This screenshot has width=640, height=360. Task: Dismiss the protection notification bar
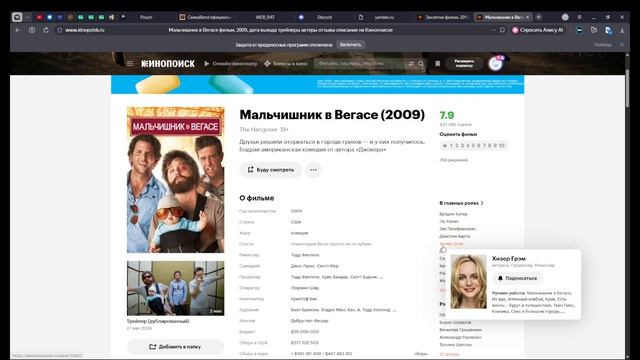pyautogui.click(x=622, y=45)
